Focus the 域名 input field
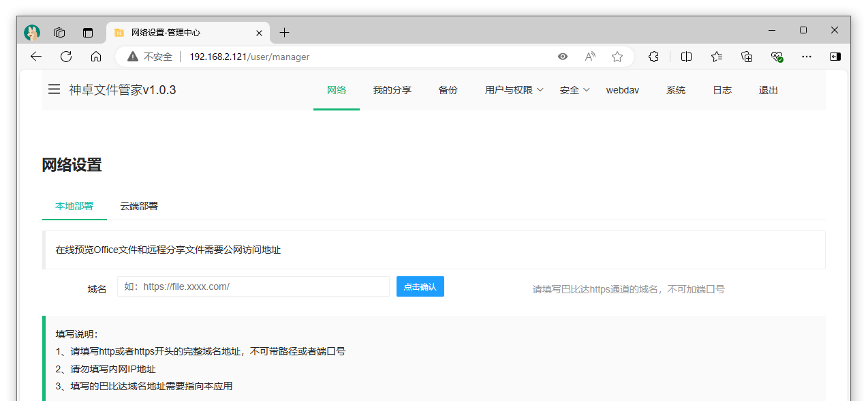 pos(253,286)
